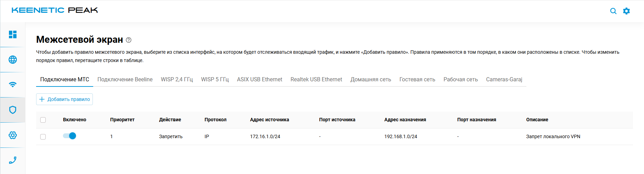Open the telephony handset section
This screenshot has width=644, height=174.
[13, 160]
